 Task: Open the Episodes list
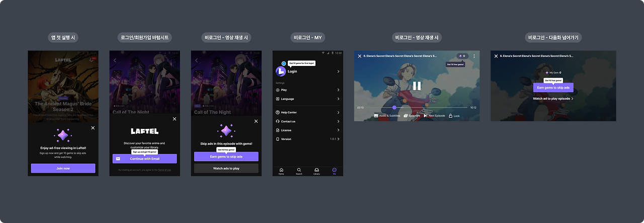(412, 116)
